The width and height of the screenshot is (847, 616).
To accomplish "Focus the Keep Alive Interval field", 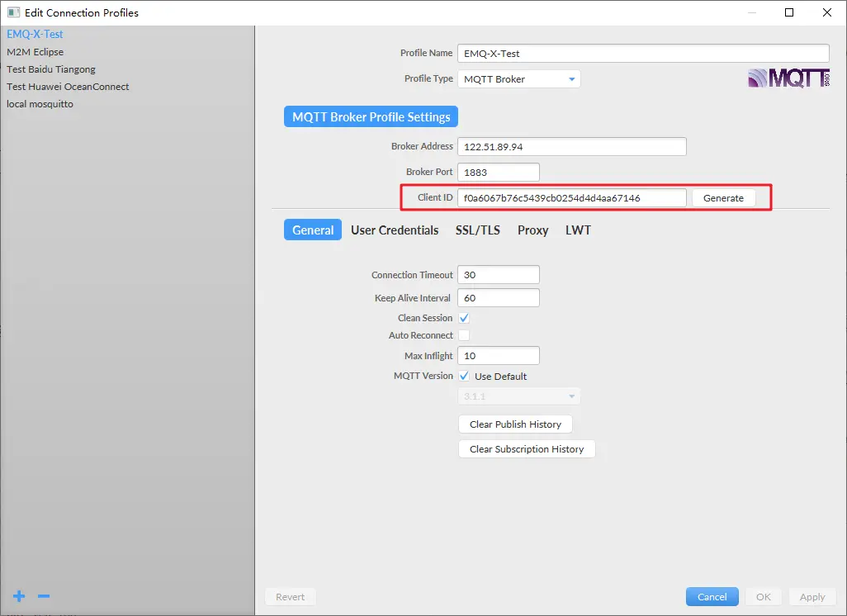I will point(499,298).
